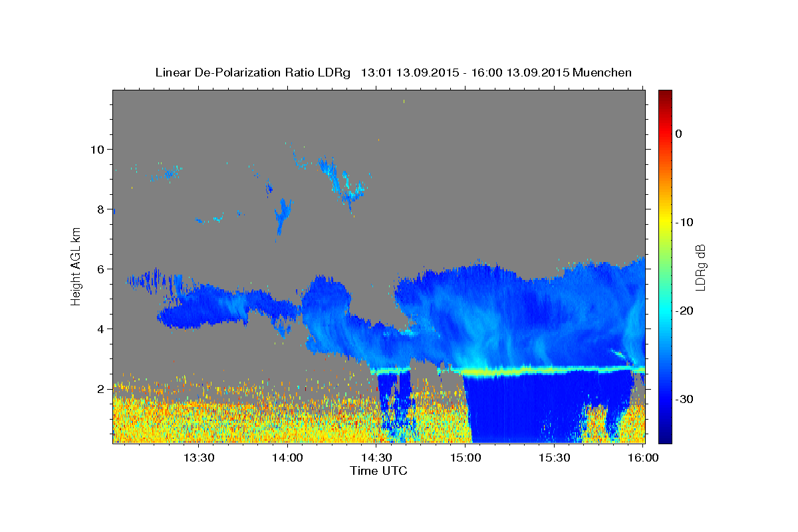This screenshot has height=532, width=798.
Task: Click the colorbar value '0'
Action: point(679,134)
